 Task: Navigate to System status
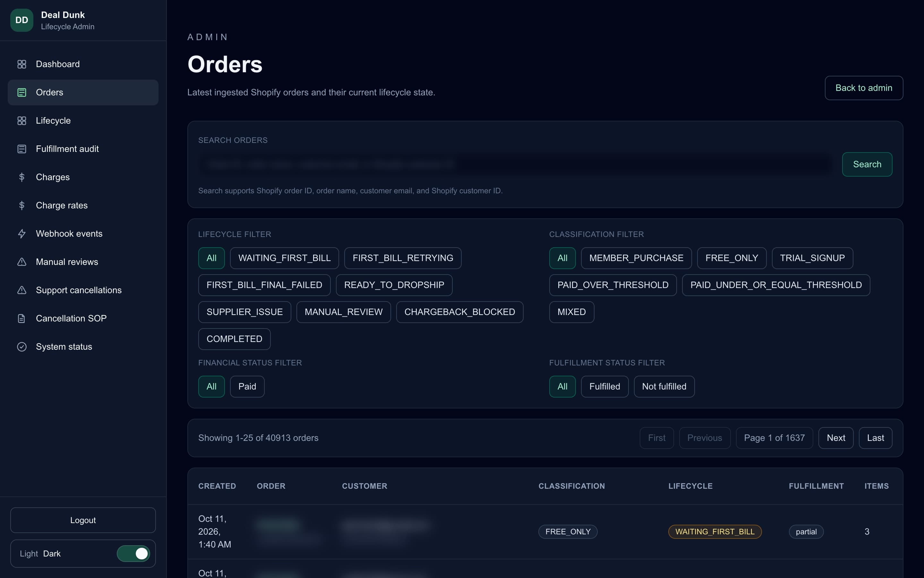click(83, 347)
